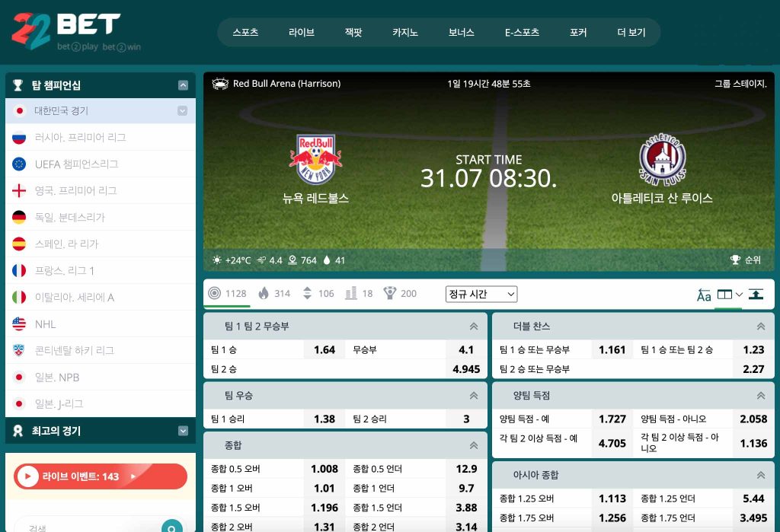Click the pressure gauge icon
Viewport: 780px width, 532px height.
tap(293, 260)
